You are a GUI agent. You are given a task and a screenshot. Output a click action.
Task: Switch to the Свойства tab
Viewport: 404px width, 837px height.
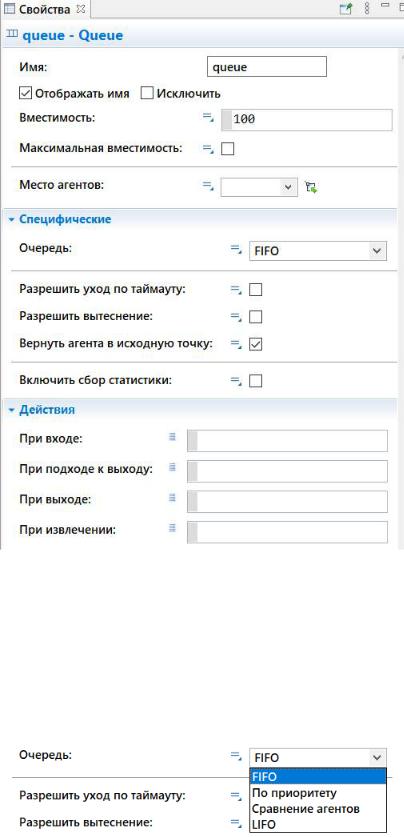(x=44, y=9)
